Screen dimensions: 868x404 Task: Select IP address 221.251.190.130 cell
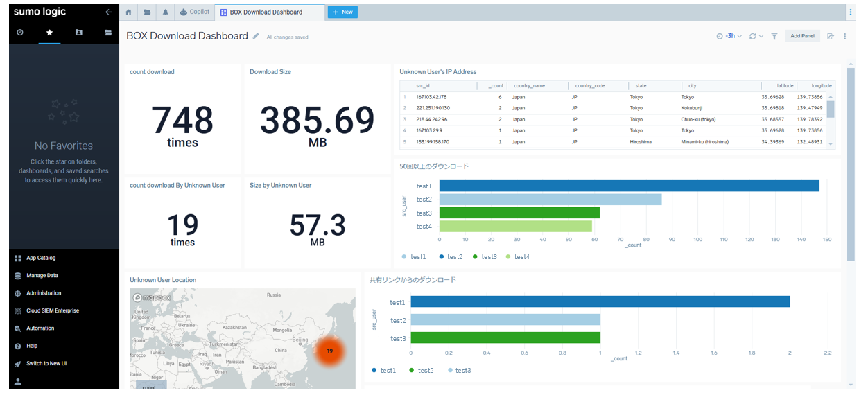[433, 108]
